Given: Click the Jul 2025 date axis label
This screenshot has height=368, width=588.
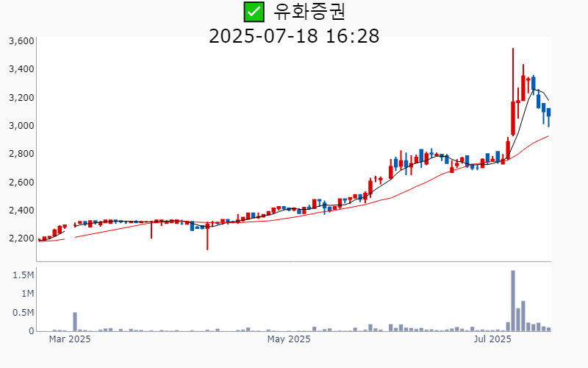Looking at the screenshot, I should pos(492,339).
